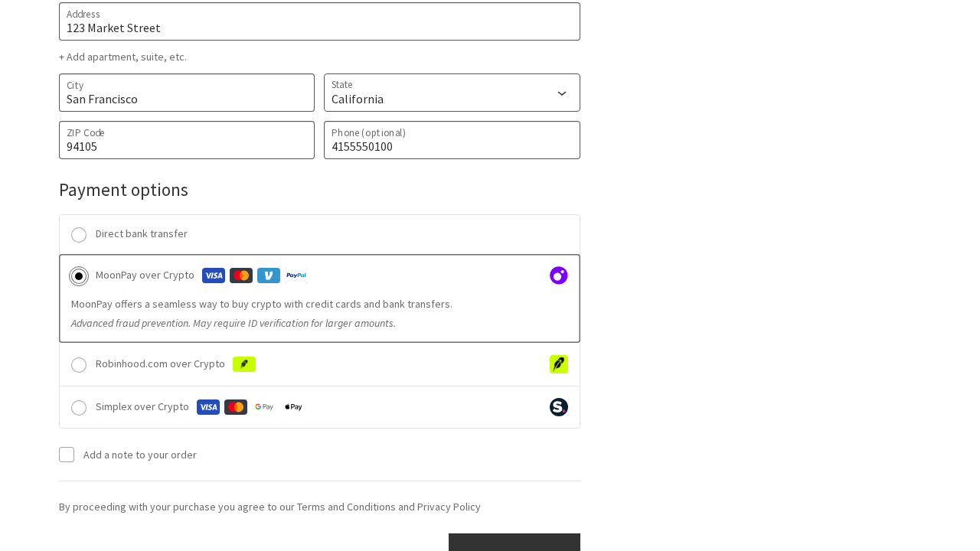Screen dimensions: 980x551
Task: Enable the Add a note to your order checkbox
Action: pos(67,454)
